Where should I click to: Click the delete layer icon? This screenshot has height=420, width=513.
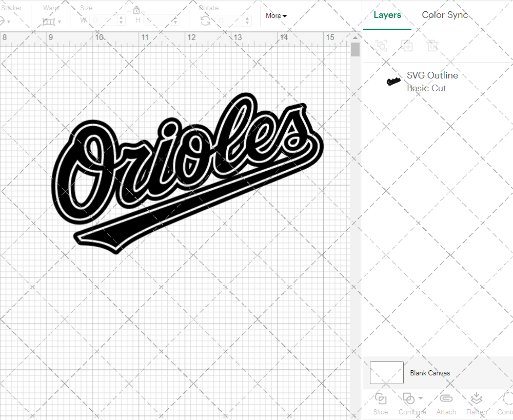point(432,46)
